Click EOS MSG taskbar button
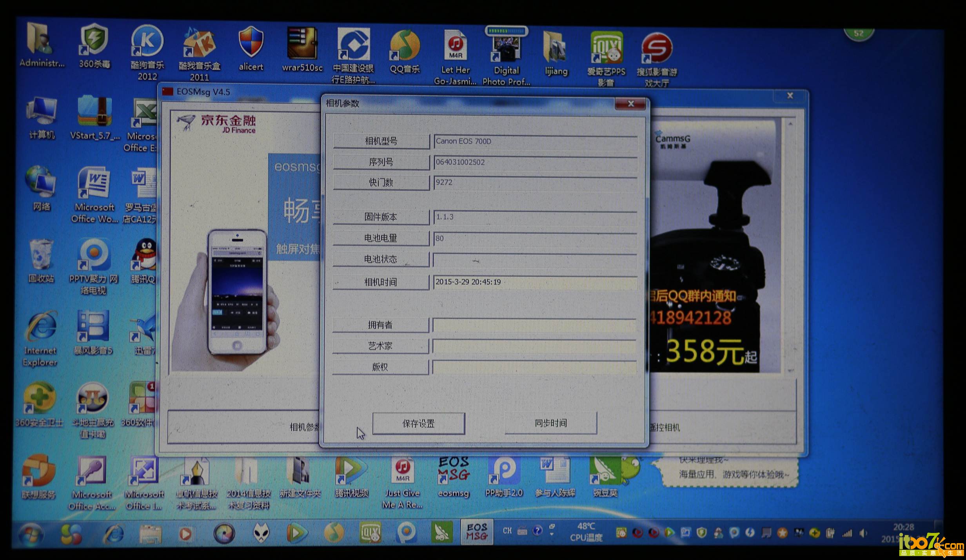 [477, 532]
